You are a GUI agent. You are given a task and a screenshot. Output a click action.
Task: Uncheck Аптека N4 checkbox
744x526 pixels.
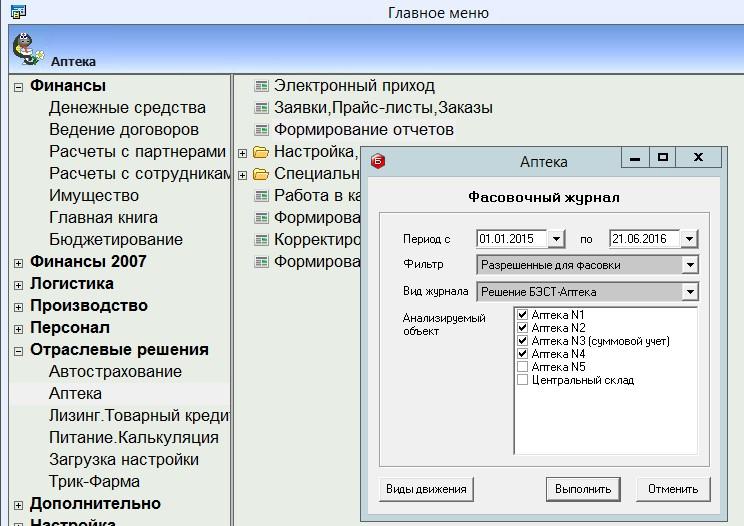tap(522, 353)
